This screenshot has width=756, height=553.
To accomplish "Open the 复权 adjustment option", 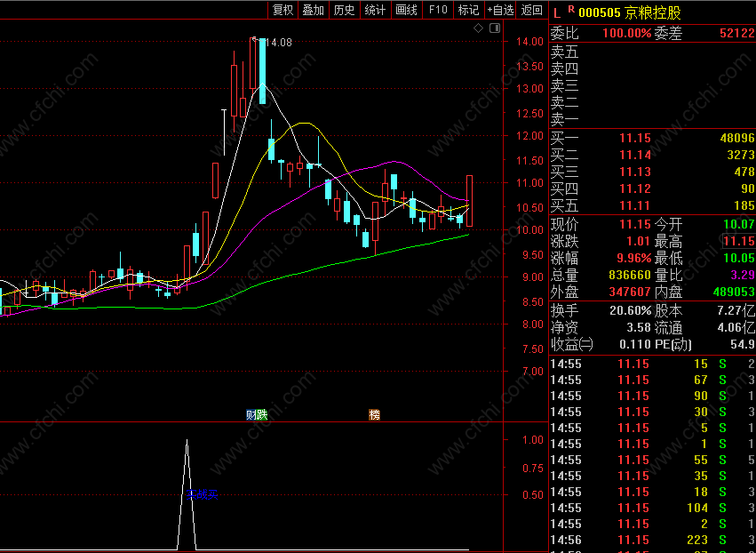I will click(283, 10).
